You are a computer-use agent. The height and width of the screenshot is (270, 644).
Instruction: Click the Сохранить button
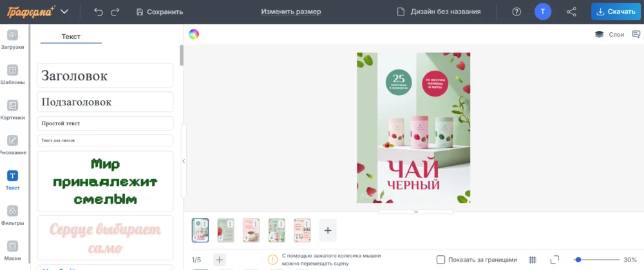(x=159, y=12)
